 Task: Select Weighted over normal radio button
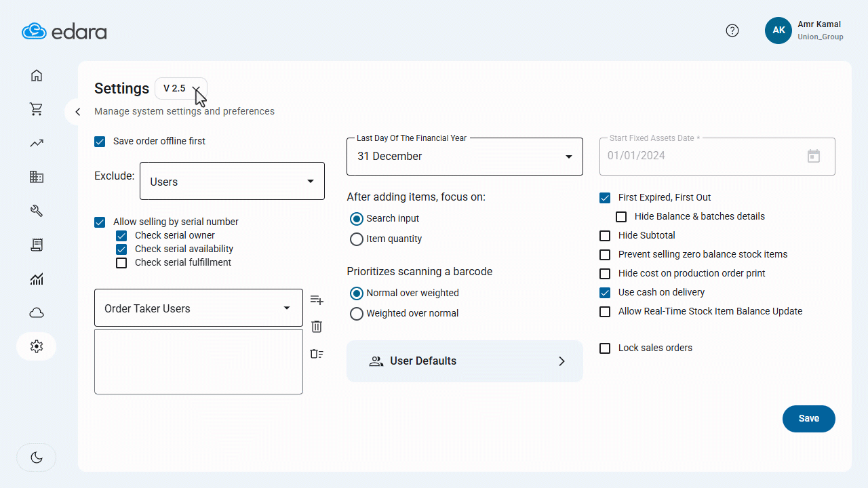pyautogui.click(x=357, y=314)
